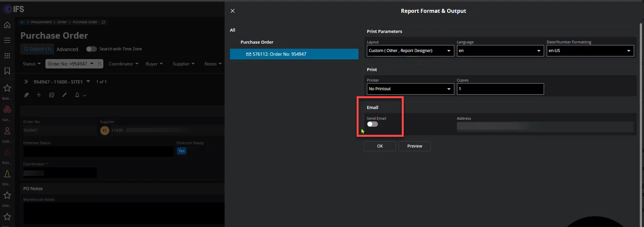Click the PO Notes section header

tap(33, 188)
